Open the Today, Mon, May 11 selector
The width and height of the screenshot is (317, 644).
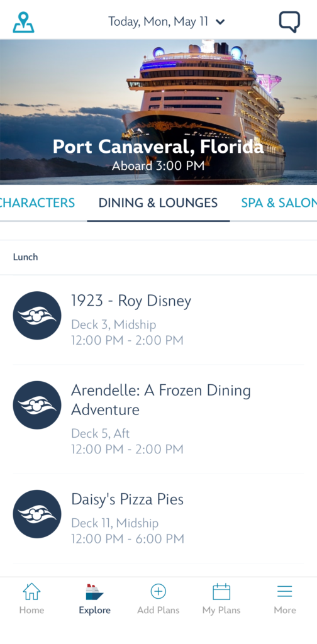(166, 21)
